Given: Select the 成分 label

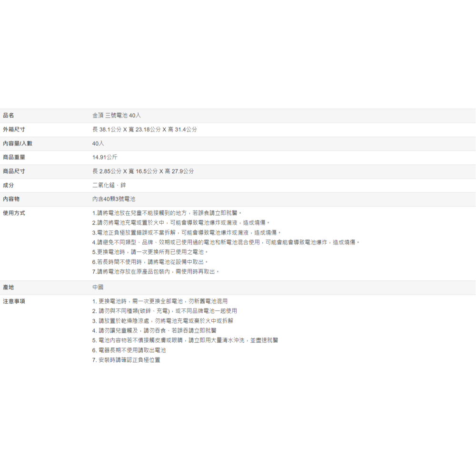Looking at the screenshot, I should (x=9, y=185).
